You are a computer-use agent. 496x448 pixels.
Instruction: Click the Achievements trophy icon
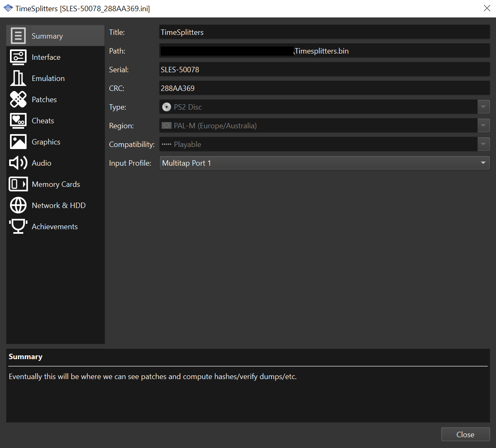pyautogui.click(x=18, y=226)
